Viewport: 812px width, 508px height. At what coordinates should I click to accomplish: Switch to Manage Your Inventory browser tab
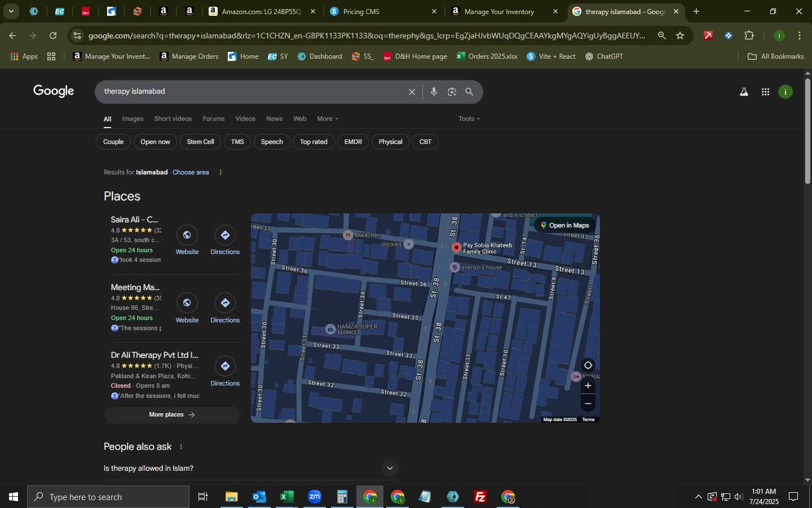(505, 11)
